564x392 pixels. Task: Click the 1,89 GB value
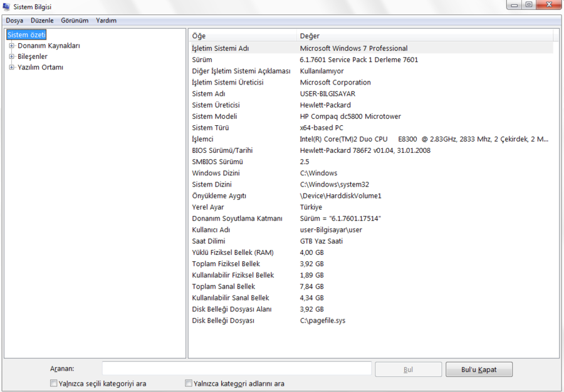click(x=311, y=276)
